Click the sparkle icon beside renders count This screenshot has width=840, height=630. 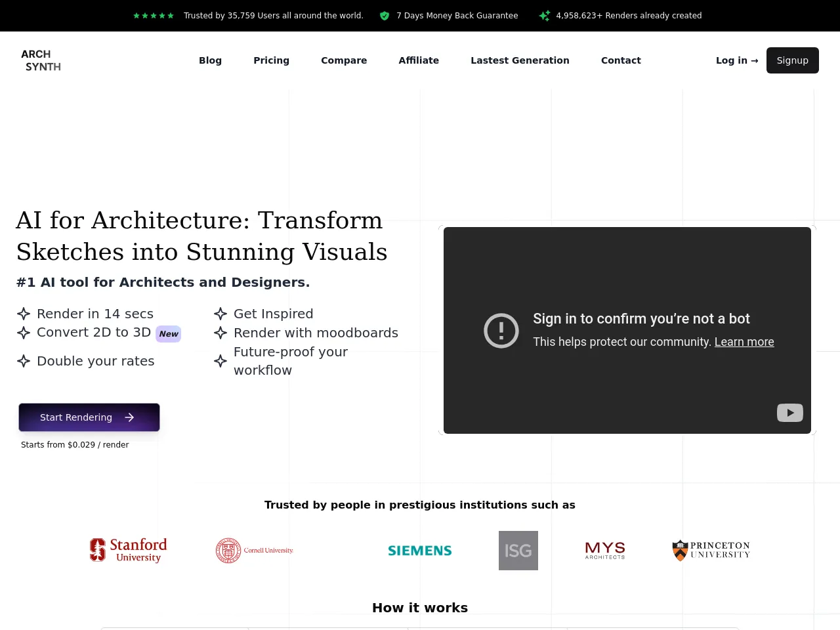pos(545,16)
